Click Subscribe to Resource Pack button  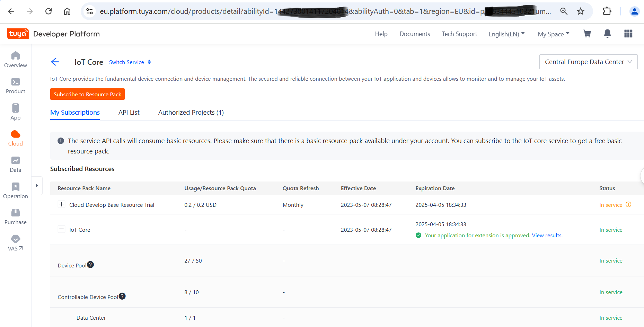87,94
